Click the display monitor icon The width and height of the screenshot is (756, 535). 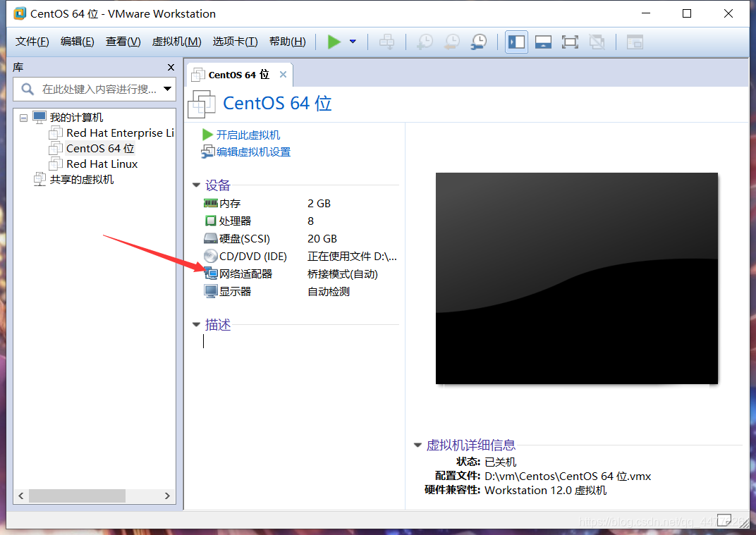click(211, 292)
